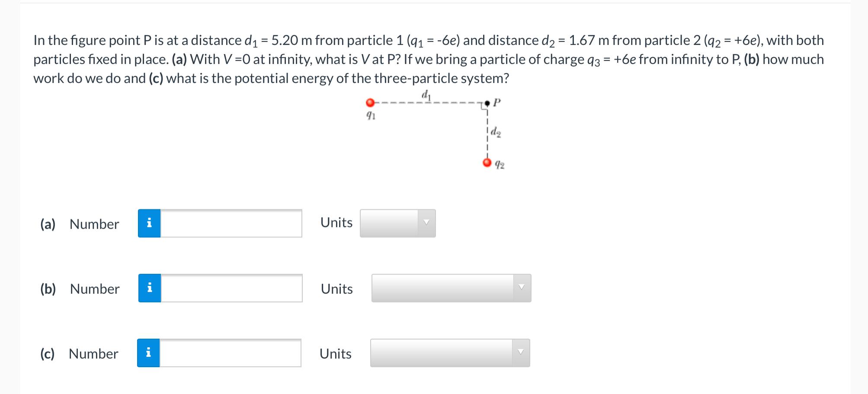Click point P in the diagram
868x394 pixels.
487,103
